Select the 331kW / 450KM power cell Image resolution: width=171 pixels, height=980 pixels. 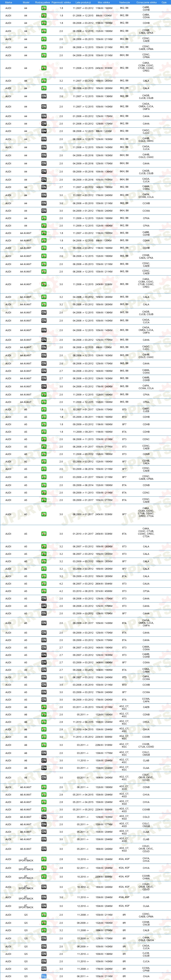tap(104, 591)
